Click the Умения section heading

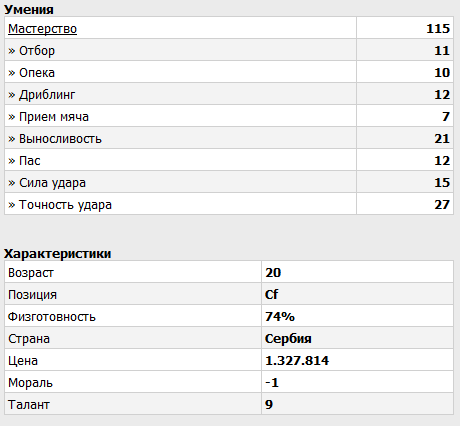pyautogui.click(x=29, y=9)
